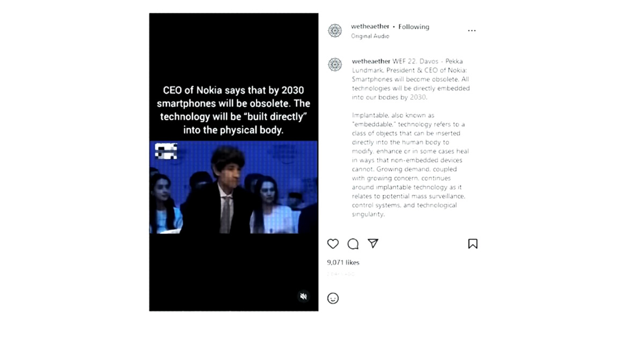The width and height of the screenshot is (644, 362).
Task: Click the 'CEO of Nokia says' overlay text
Action: 233,110
